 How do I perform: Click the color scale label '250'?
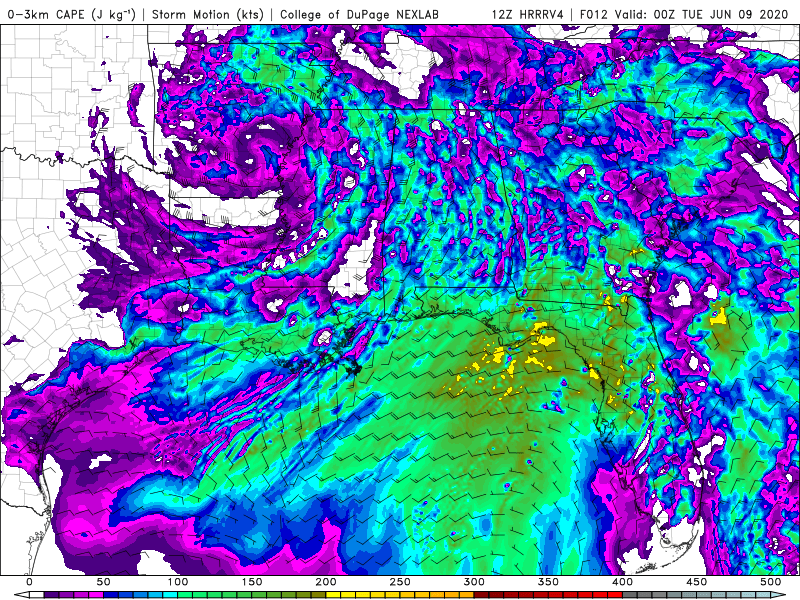pyautogui.click(x=400, y=582)
